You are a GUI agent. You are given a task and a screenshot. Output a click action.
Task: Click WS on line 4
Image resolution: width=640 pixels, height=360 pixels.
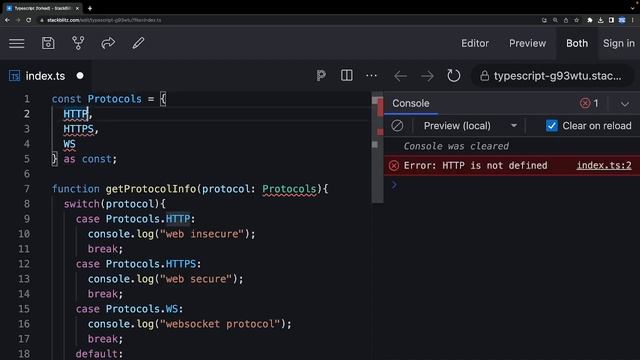tap(69, 144)
